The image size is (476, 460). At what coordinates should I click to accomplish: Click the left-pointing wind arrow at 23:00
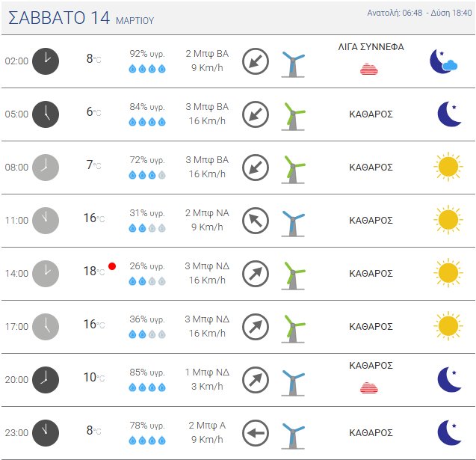point(256,432)
